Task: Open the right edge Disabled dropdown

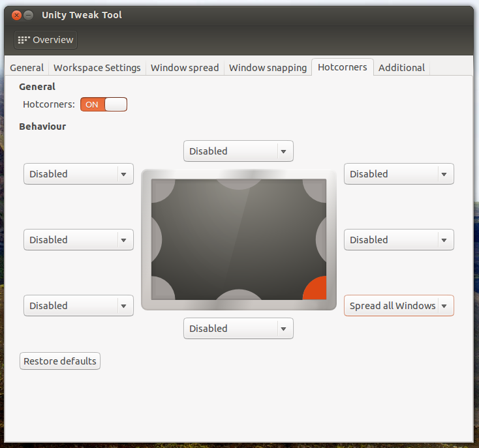Action: (399, 240)
